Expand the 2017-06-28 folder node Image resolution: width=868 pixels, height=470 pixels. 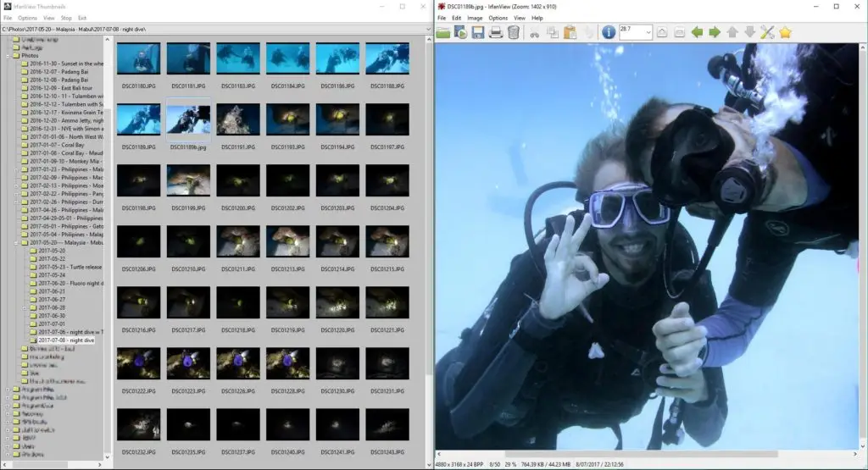point(26,307)
